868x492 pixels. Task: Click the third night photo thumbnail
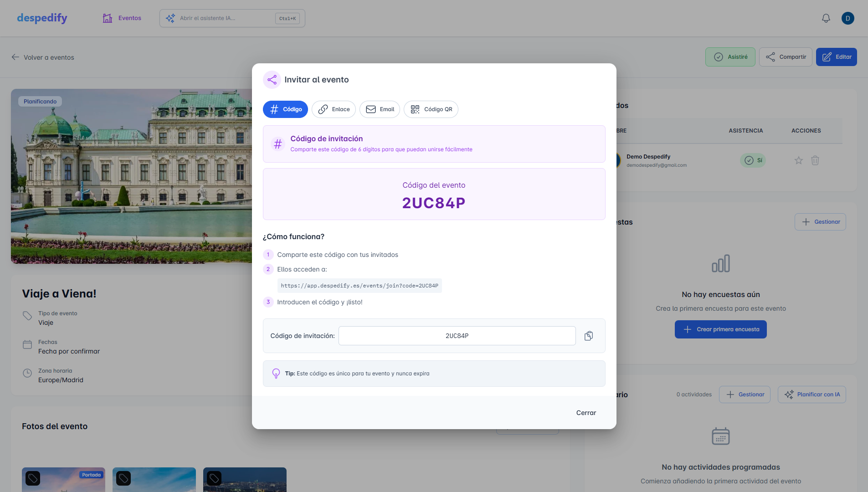pos(245,480)
